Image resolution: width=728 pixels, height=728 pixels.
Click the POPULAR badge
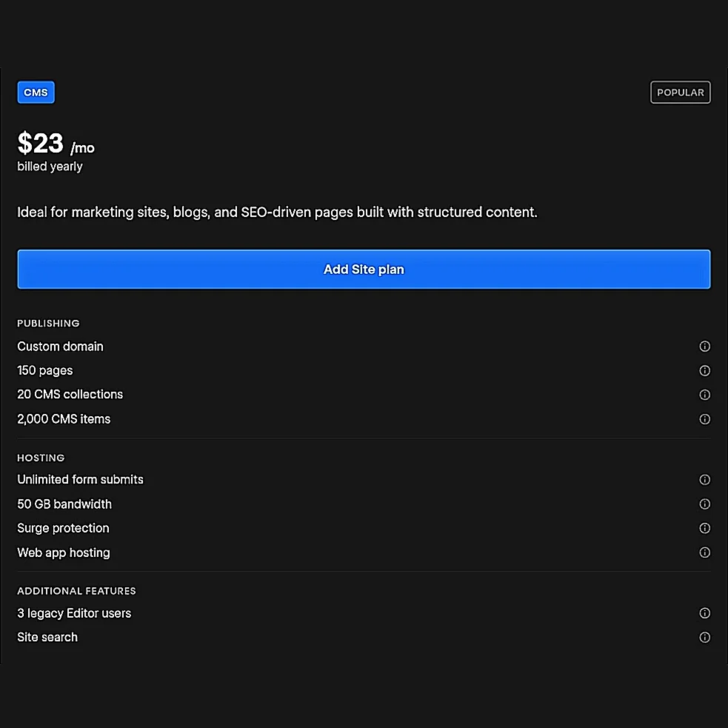coord(680,93)
